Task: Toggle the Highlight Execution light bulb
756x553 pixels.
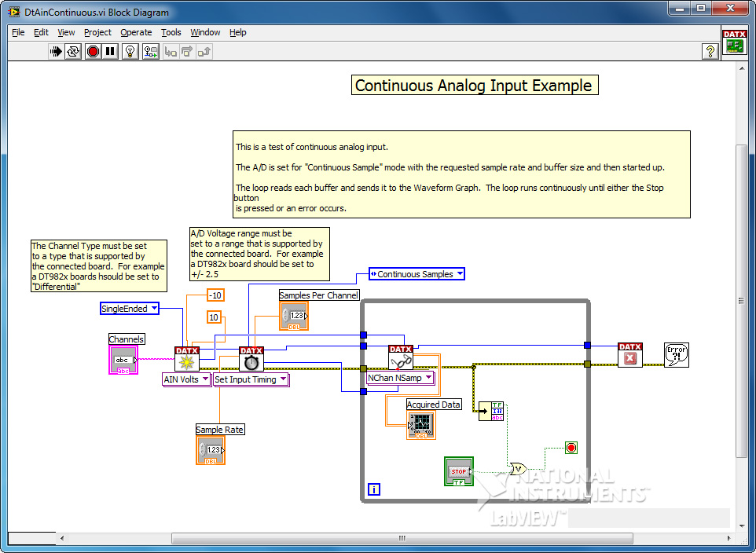Action: pos(130,52)
